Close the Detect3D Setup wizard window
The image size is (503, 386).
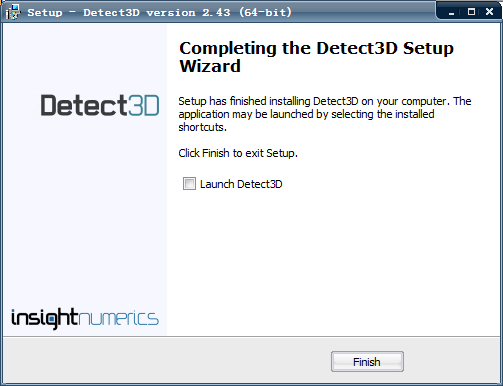[489, 12]
